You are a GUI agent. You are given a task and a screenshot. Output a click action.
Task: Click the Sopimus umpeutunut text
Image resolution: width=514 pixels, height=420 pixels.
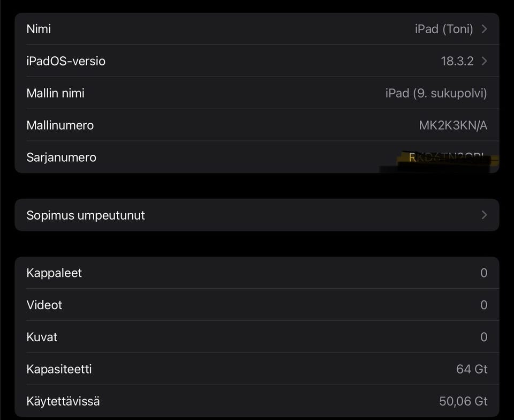(86, 215)
